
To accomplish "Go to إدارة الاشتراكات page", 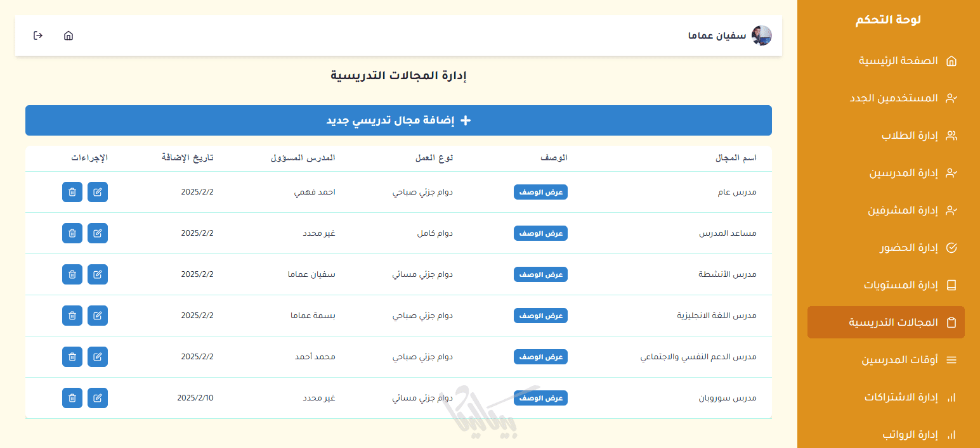I will tap(886, 397).
